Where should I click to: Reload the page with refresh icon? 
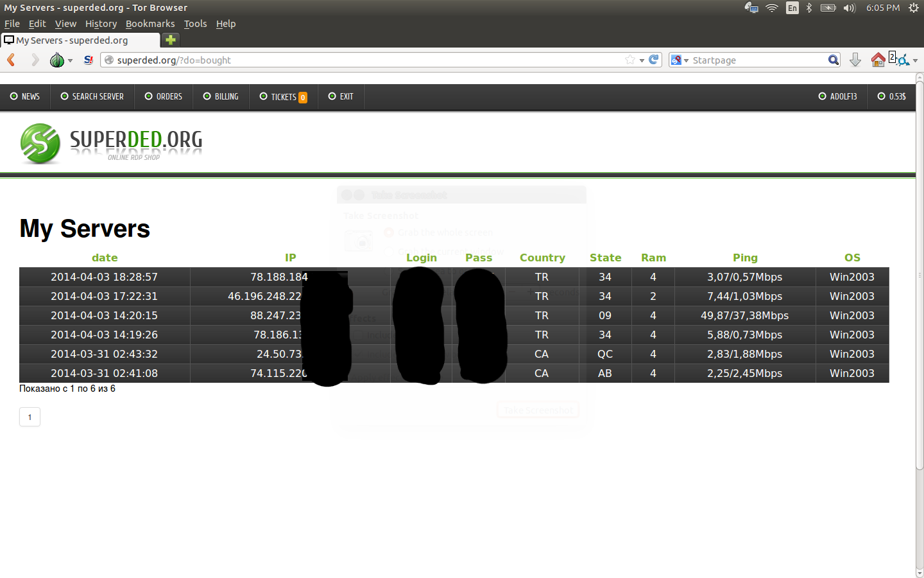click(x=654, y=60)
